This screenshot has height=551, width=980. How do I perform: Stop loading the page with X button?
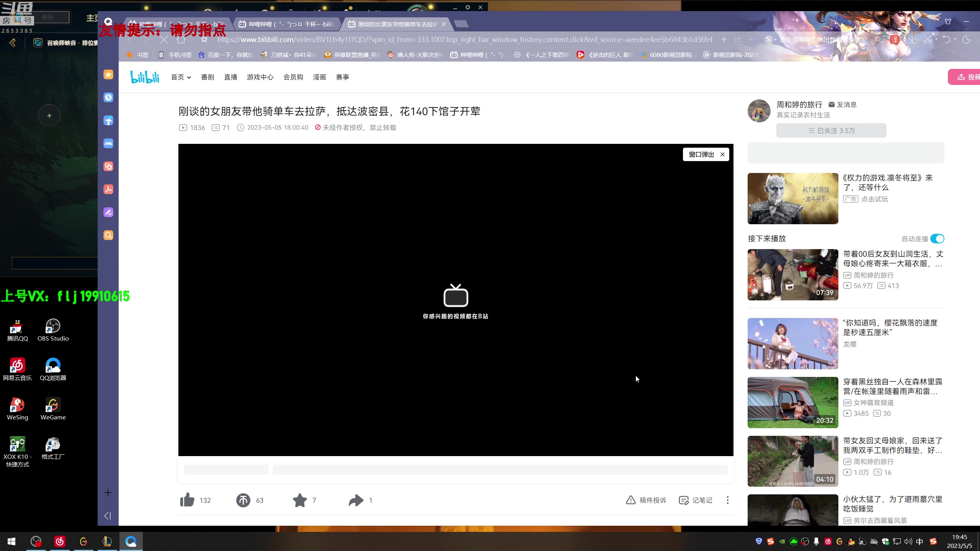point(163,39)
